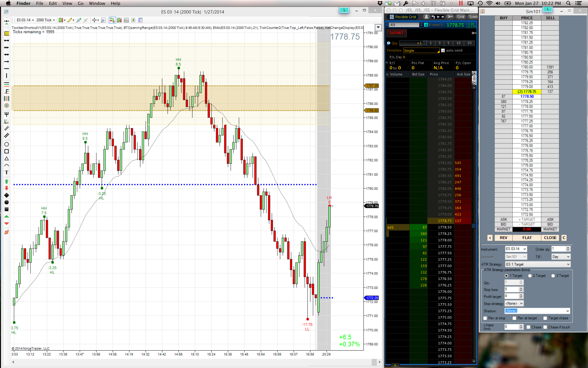Viewport: 588px width, 368px height.
Task: Click the remove drawing objects icon
Action: coord(7,232)
